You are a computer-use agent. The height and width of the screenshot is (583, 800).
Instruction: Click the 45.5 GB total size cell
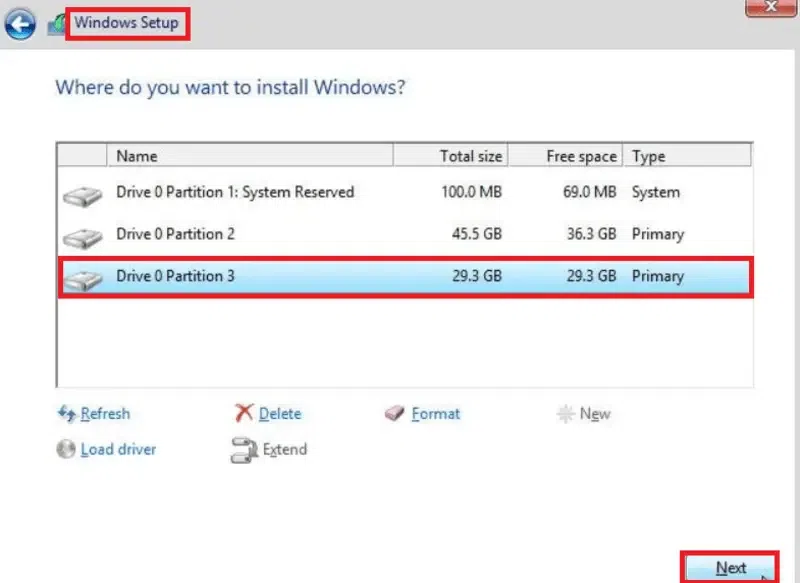point(477,234)
